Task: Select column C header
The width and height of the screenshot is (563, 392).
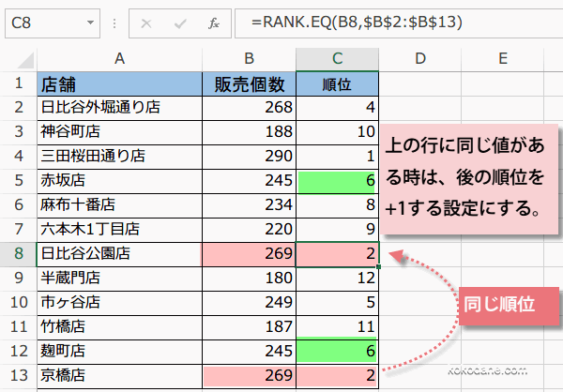Action: coord(337,59)
